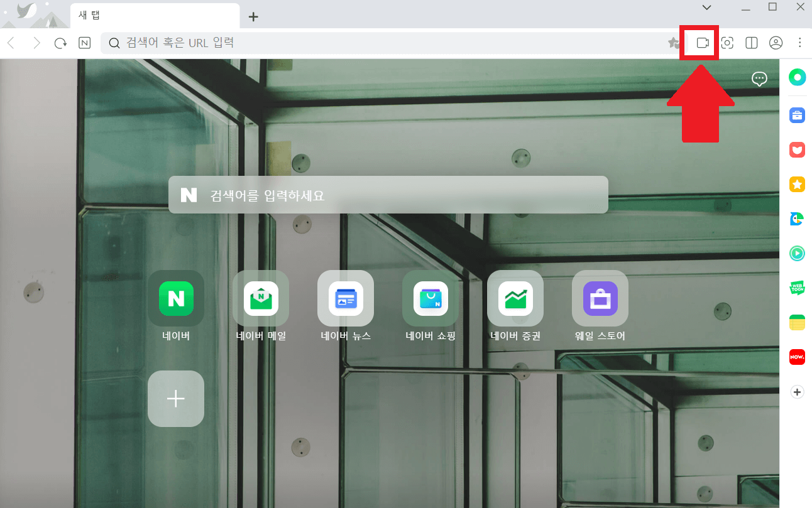Expand the tab search chevron

click(706, 8)
